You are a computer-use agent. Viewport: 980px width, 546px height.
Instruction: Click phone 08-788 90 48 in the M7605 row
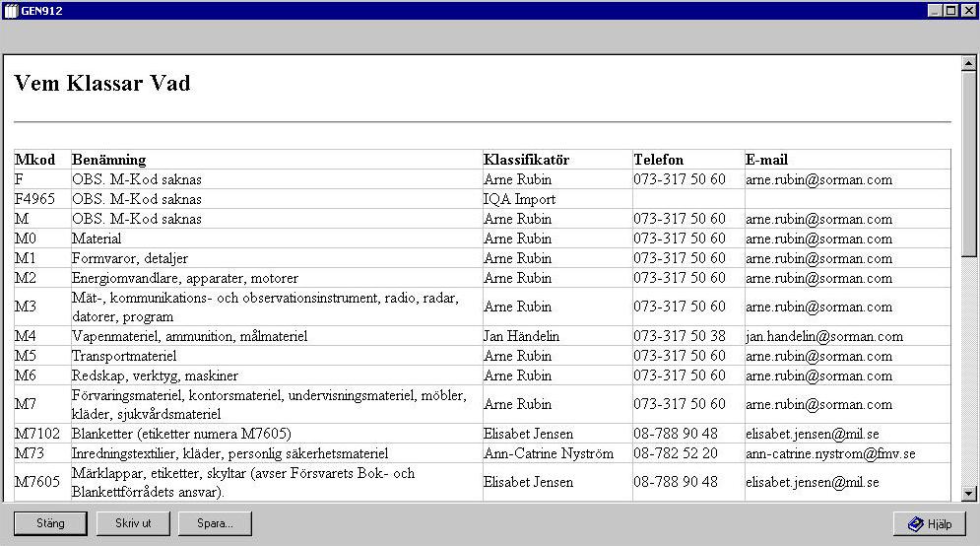coord(675,482)
